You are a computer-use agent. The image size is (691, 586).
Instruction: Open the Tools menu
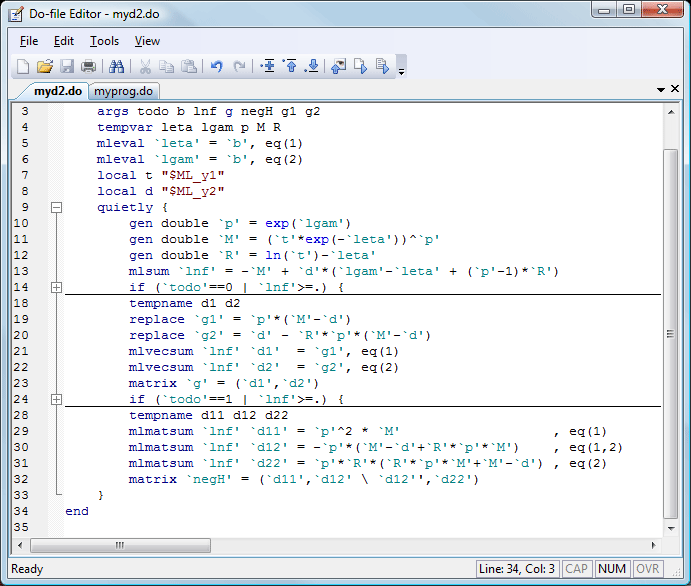(104, 41)
